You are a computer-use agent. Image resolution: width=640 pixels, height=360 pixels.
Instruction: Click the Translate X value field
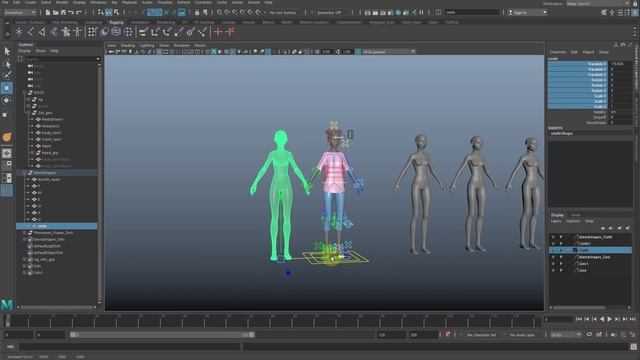[x=620, y=64]
